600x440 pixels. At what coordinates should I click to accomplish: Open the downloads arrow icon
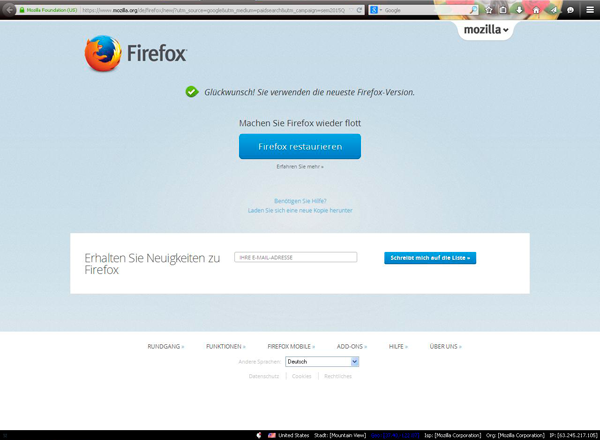point(519,10)
